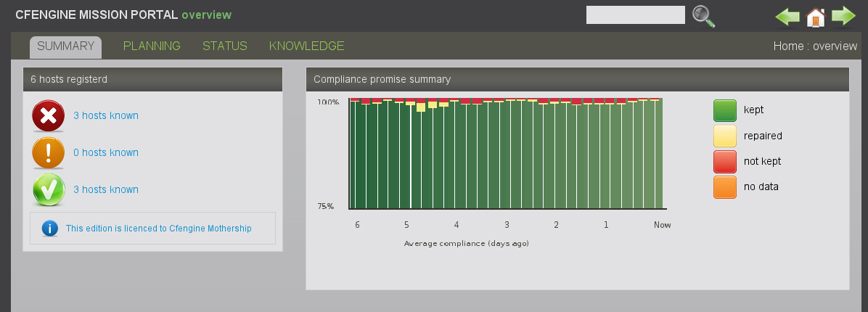This screenshot has height=312, width=868.
Task: Open red-status '3 hosts known' link
Action: (106, 115)
